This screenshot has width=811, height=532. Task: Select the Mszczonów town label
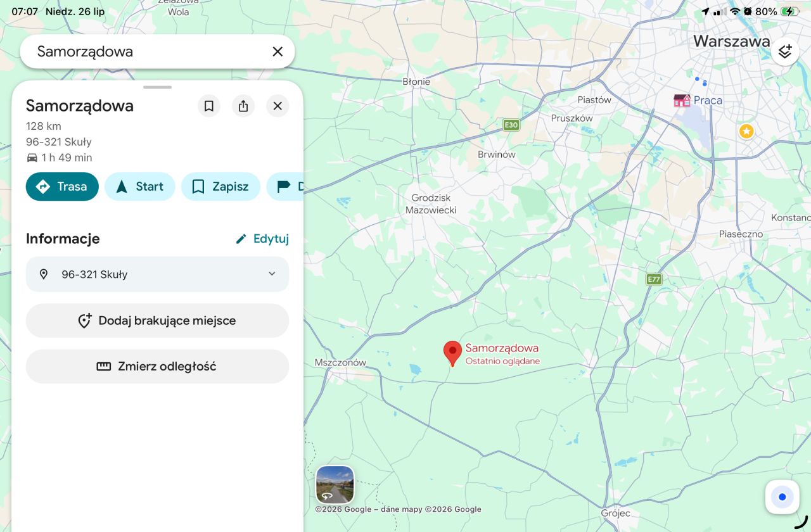(x=340, y=363)
